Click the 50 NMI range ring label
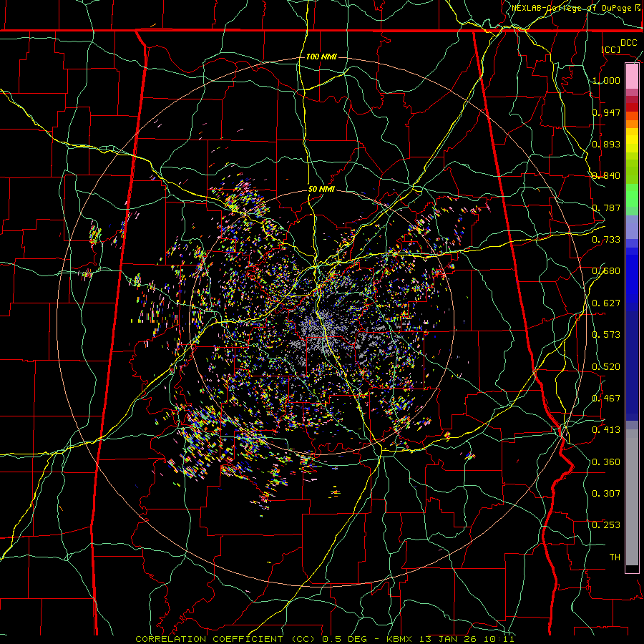Screen dimensions: 644x644 coord(321,190)
